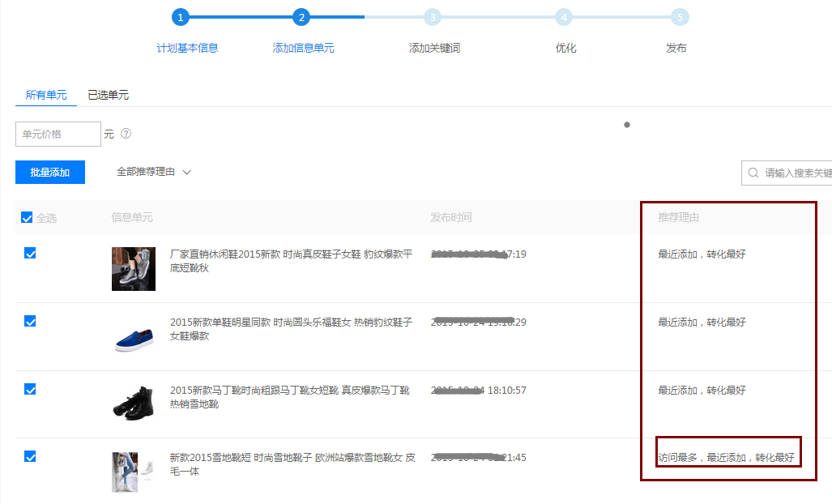Open the silver sneaker product thumbnail

click(134, 268)
